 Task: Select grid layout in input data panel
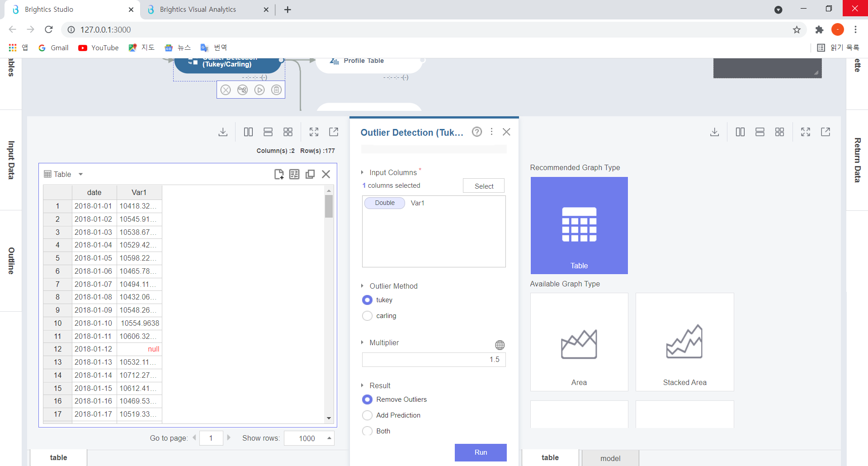[288, 132]
